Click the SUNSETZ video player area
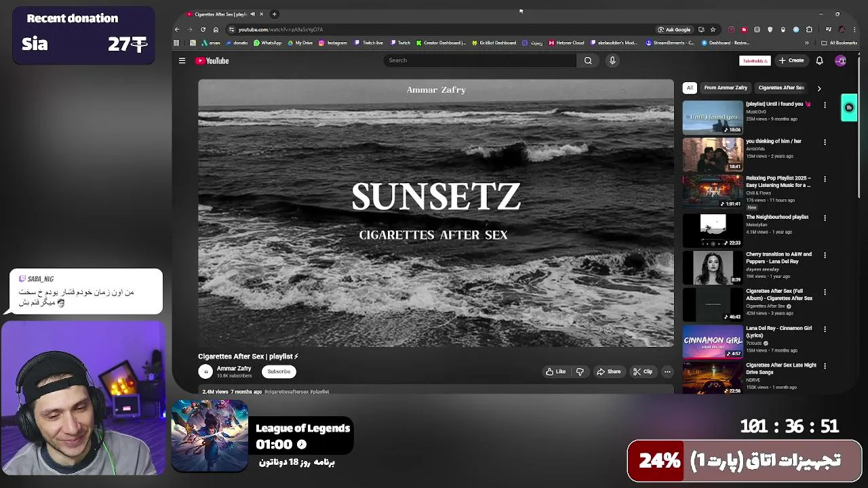 [436, 213]
